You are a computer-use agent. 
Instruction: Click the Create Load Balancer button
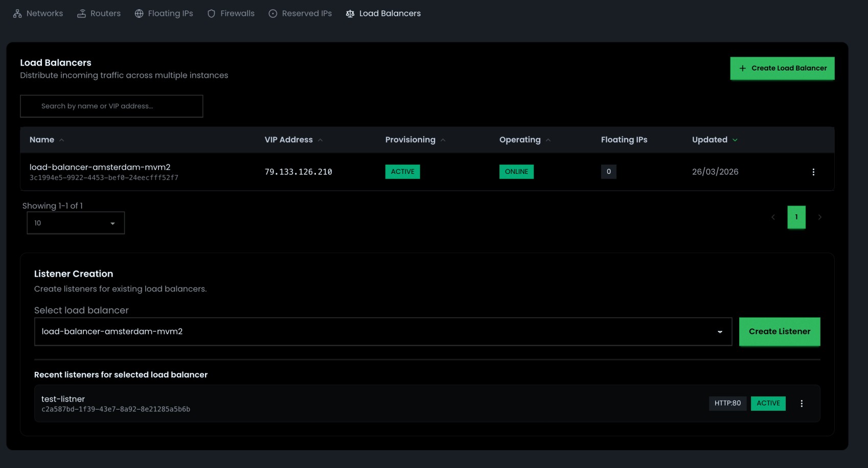782,68
